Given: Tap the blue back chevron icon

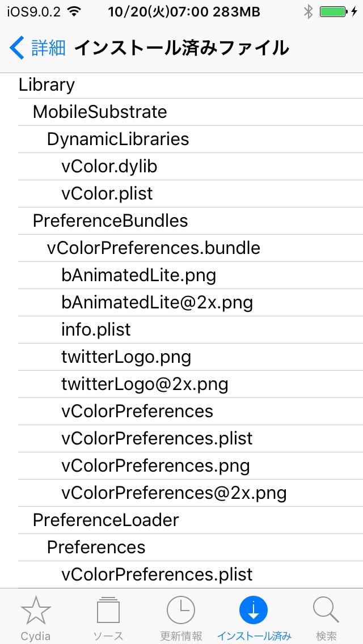Looking at the screenshot, I should tap(17, 48).
